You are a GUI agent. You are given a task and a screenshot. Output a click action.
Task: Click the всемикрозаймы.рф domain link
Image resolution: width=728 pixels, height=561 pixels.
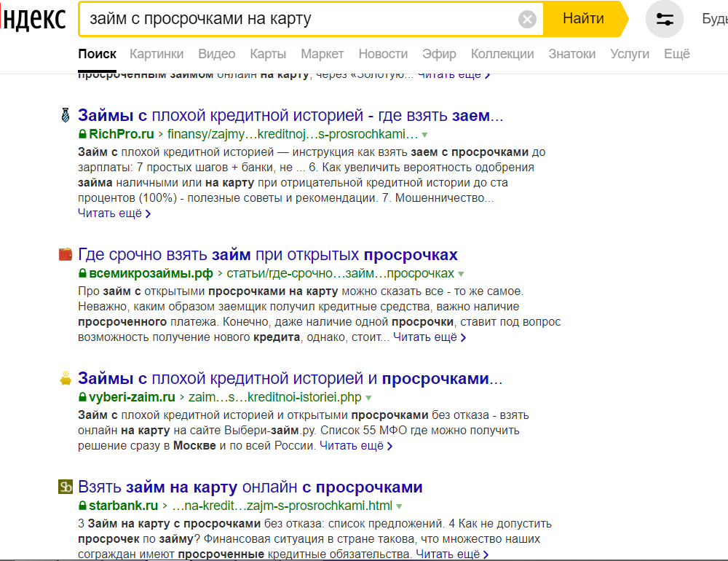tap(151, 273)
